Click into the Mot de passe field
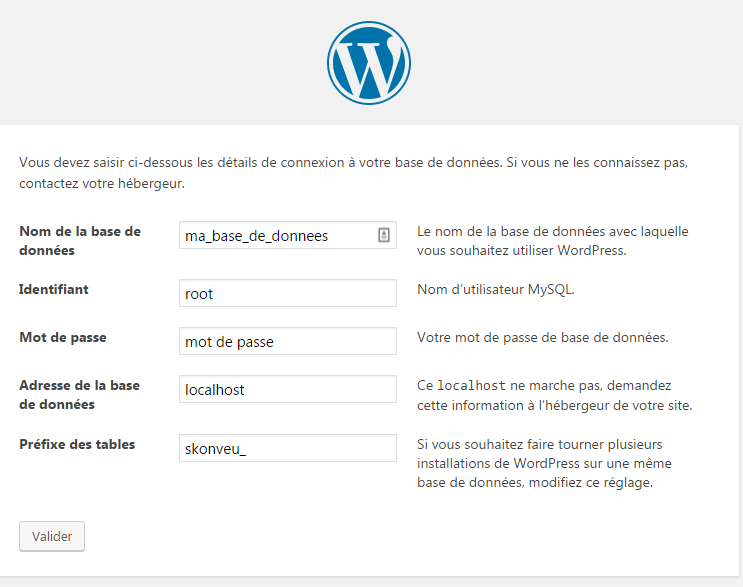Screen dimensions: 743x587 click(288, 341)
